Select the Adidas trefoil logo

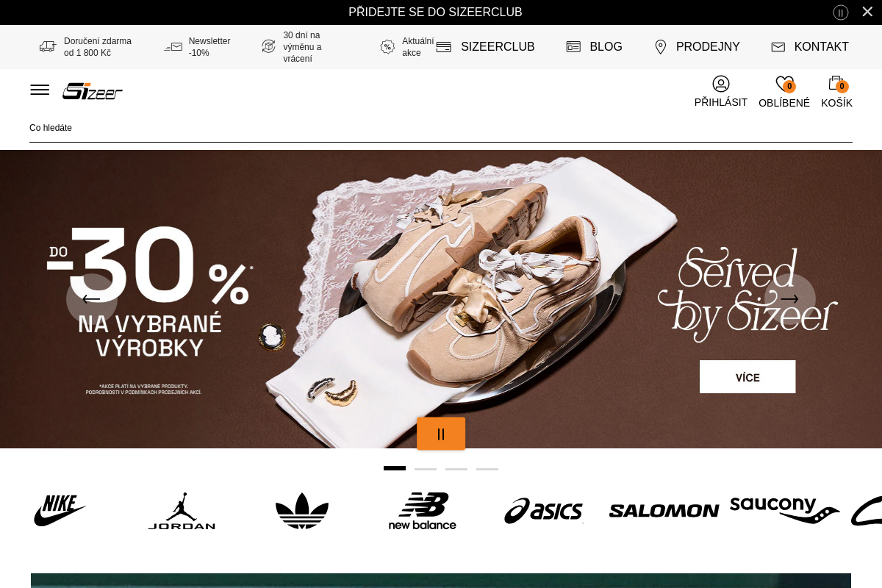pyautogui.click(x=302, y=511)
